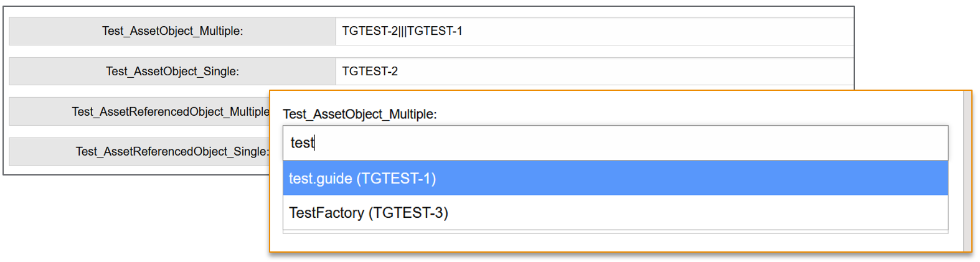Select the test.guide (TGTEST-1) suggestion

click(362, 179)
